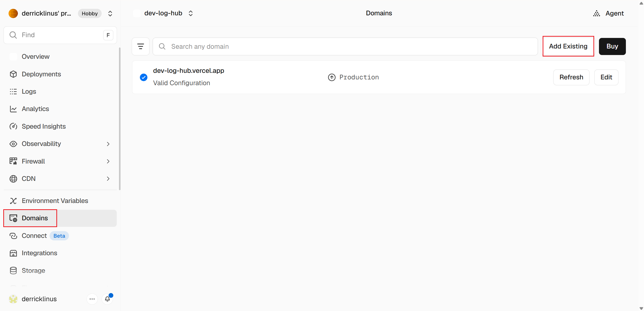Click the derricklinus user avatar
The width and height of the screenshot is (644, 311).
[13, 299]
